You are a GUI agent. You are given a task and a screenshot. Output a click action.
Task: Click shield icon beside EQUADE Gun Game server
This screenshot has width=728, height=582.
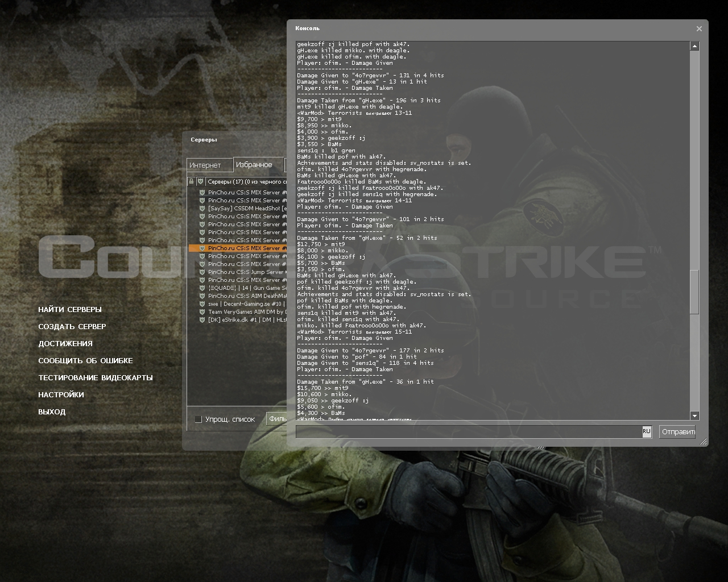click(x=202, y=288)
